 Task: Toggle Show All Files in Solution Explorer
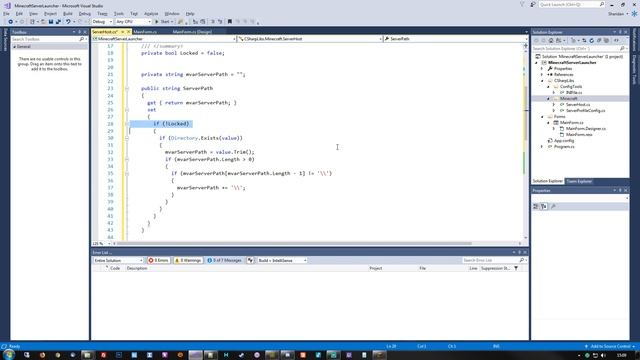[607, 41]
